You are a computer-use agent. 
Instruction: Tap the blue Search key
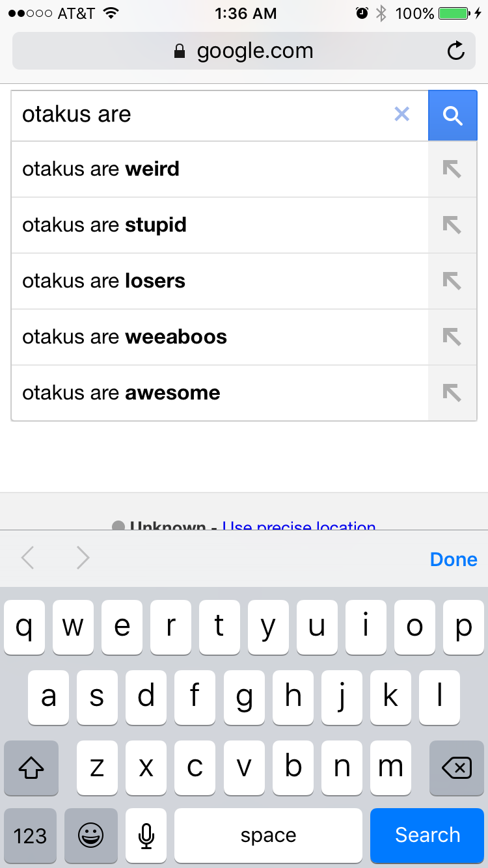(427, 835)
